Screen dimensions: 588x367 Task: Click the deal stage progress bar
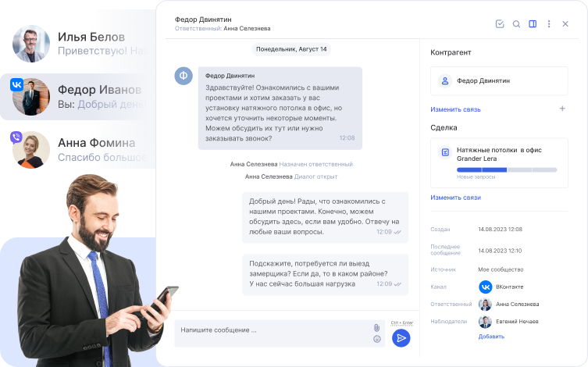506,169
